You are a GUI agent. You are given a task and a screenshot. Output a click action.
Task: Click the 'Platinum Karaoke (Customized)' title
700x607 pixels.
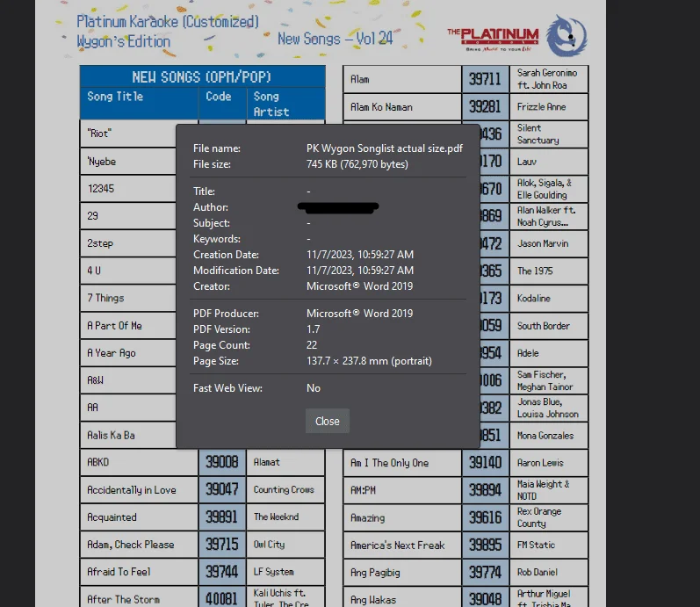pyautogui.click(x=168, y=21)
